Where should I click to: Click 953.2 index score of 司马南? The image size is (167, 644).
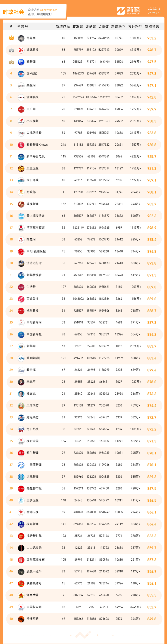coord(152,38)
